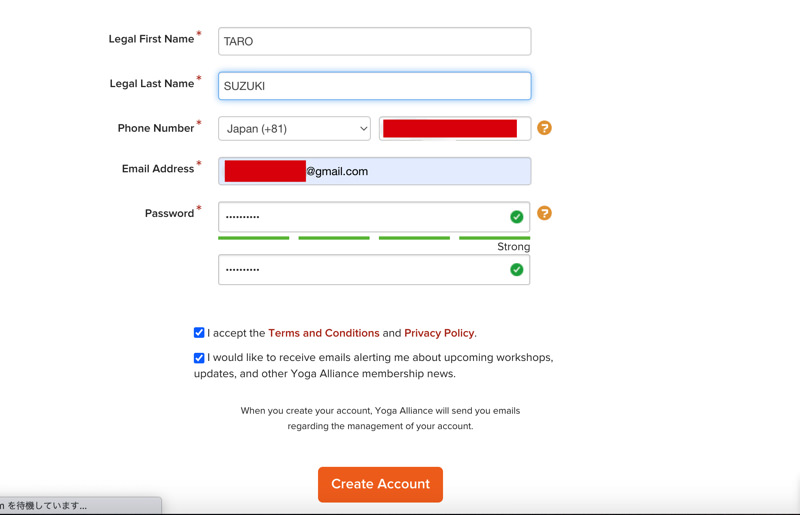Screen dimensions: 800x515
Task: Click into the Password input field
Action: coord(360,217)
